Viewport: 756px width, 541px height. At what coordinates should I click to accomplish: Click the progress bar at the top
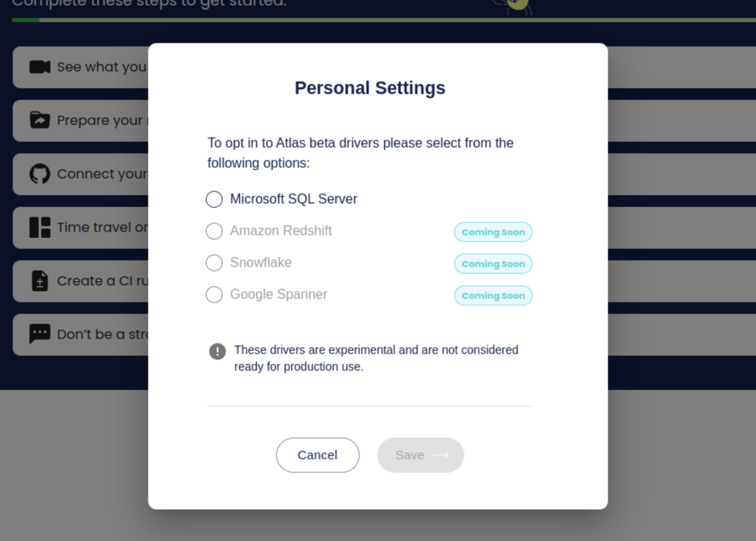pyautogui.click(x=378, y=21)
